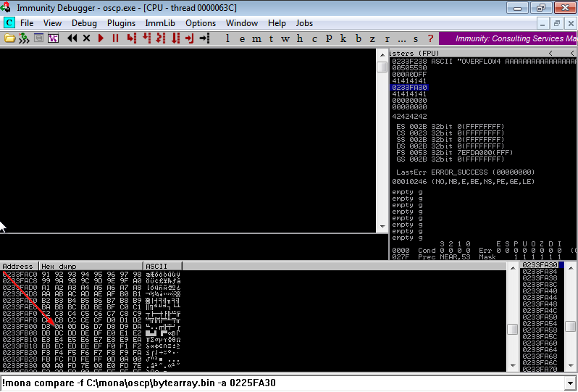The image size is (578, 392).
Task: Open the View menu
Action: coord(52,23)
